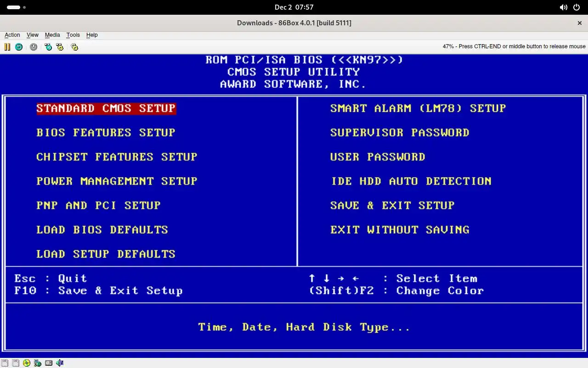
Task: Send Ctrl+Alt+Esc via toolbar icon
Action: [60, 46]
